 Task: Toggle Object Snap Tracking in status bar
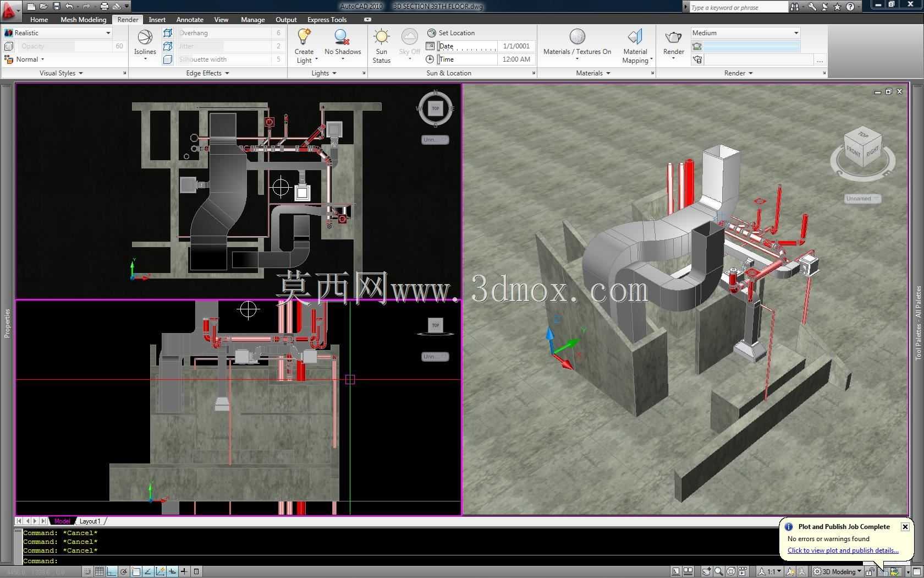tap(148, 571)
